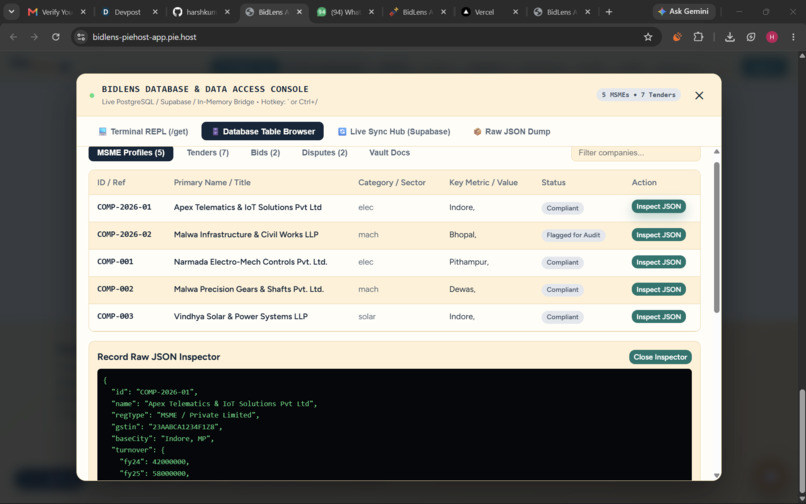The height and width of the screenshot is (504, 806).
Task: Inspect JSON for Narmada Electro-Mech Controls
Action: click(x=658, y=262)
